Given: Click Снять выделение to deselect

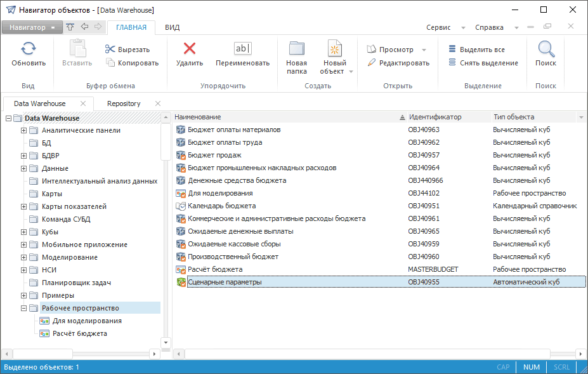Looking at the screenshot, I should pyautogui.click(x=483, y=63).
